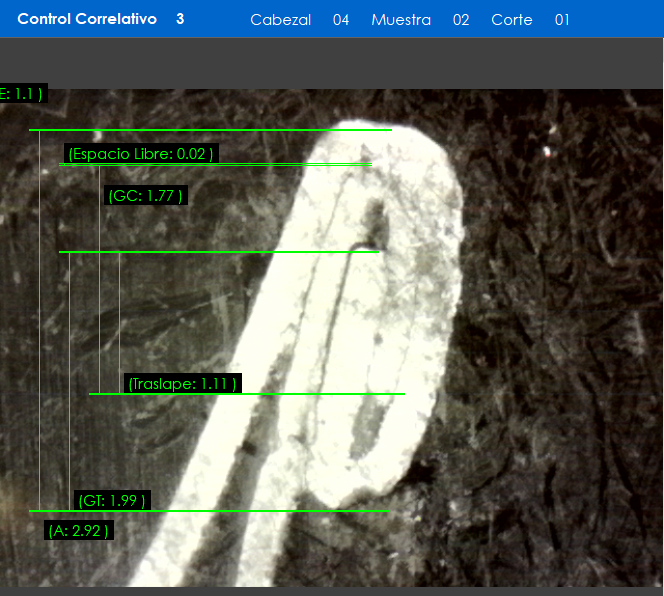Viewport: 664px width, 596px height.
Task: Click the Cabezal label in header
Action: click(280, 20)
